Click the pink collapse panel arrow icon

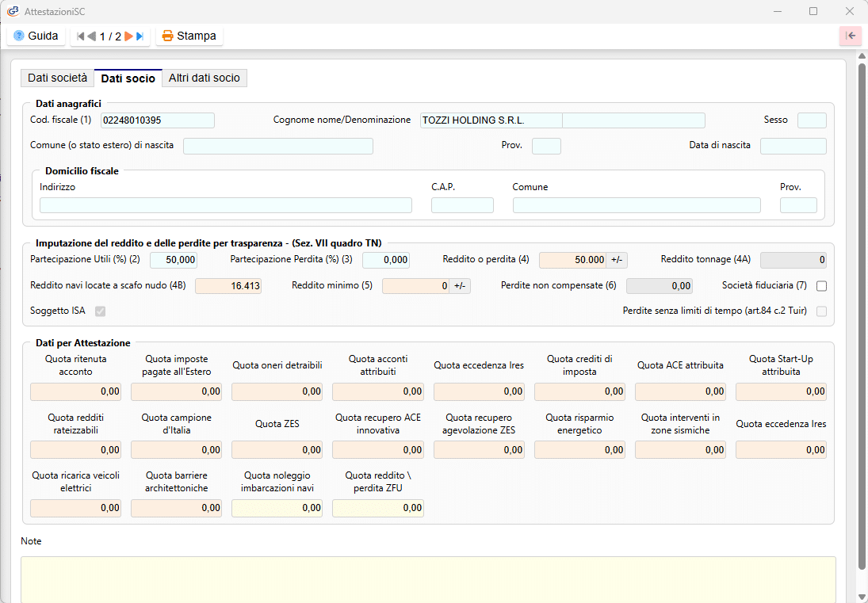850,36
